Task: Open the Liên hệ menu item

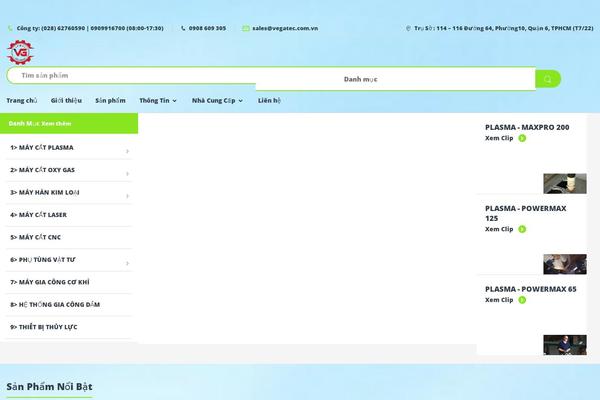Action: pos(269,101)
